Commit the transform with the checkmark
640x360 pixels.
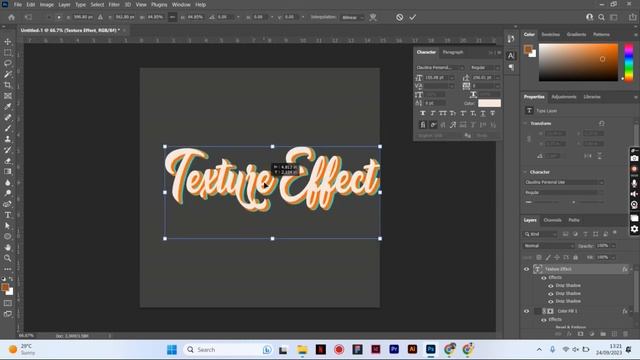pyautogui.click(x=413, y=17)
